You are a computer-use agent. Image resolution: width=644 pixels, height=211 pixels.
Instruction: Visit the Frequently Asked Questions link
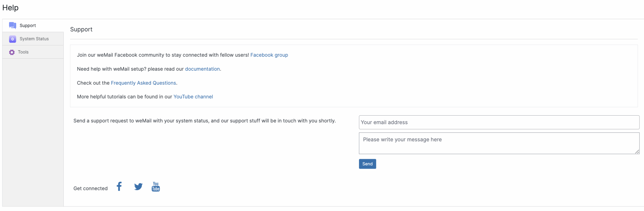(143, 83)
